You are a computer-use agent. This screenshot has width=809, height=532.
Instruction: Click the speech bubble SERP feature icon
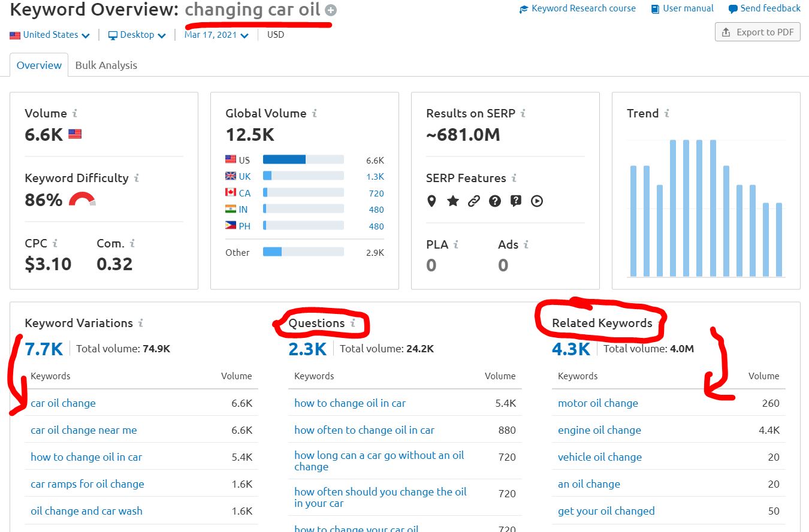click(x=516, y=201)
